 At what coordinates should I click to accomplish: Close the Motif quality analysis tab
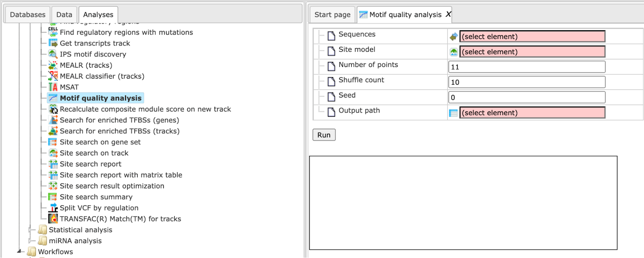[448, 14]
